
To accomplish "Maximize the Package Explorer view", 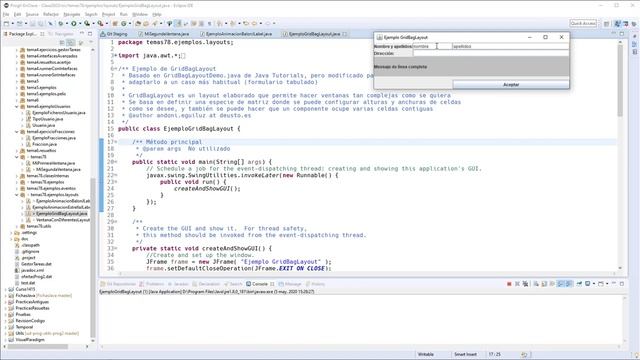I will [90, 33].
